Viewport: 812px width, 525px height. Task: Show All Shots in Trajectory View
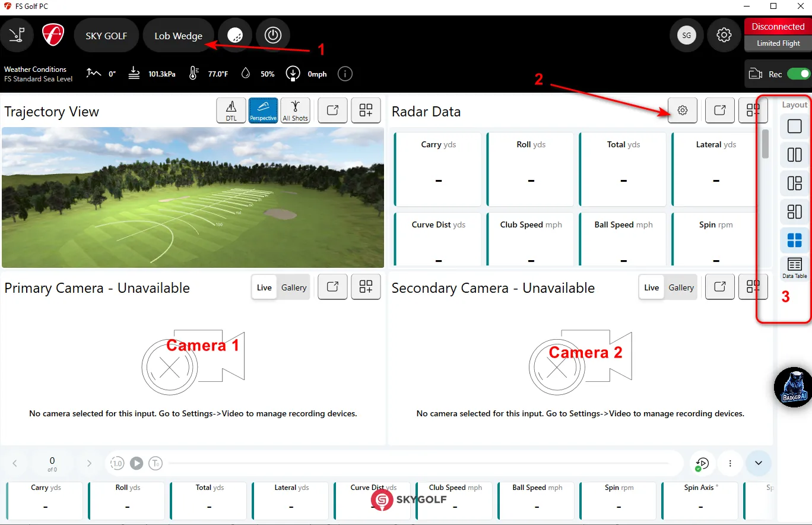pos(295,110)
